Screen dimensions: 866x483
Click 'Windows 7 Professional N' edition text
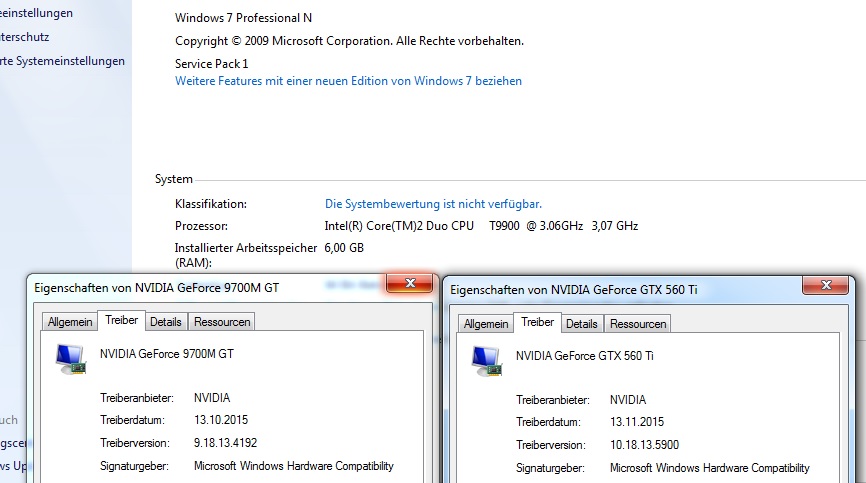click(x=244, y=18)
